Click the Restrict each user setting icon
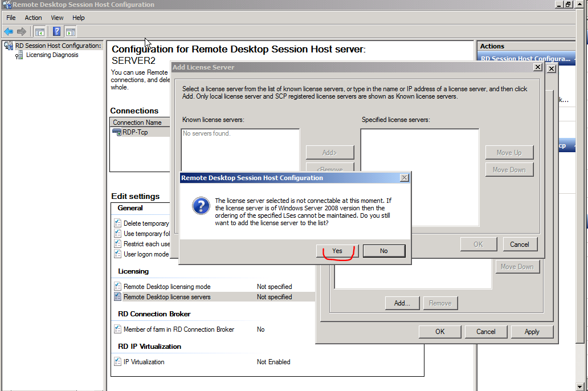This screenshot has width=588, height=391. point(118,243)
